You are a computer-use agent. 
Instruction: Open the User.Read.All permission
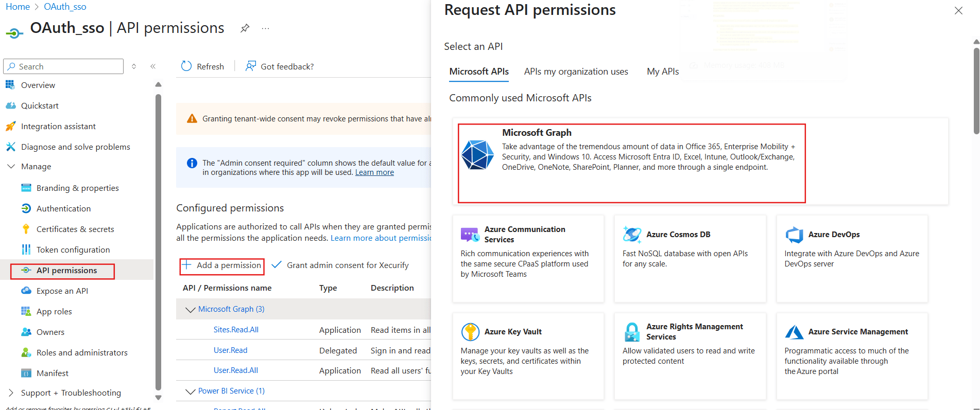236,370
